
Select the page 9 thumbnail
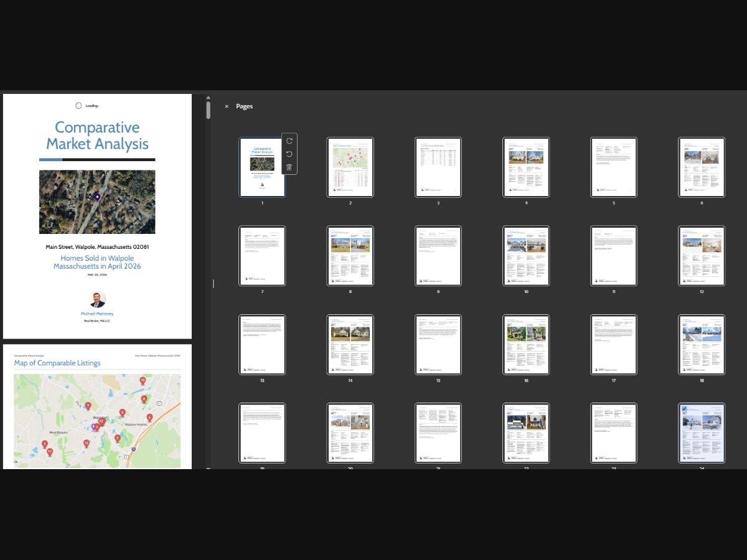pyautogui.click(x=438, y=256)
